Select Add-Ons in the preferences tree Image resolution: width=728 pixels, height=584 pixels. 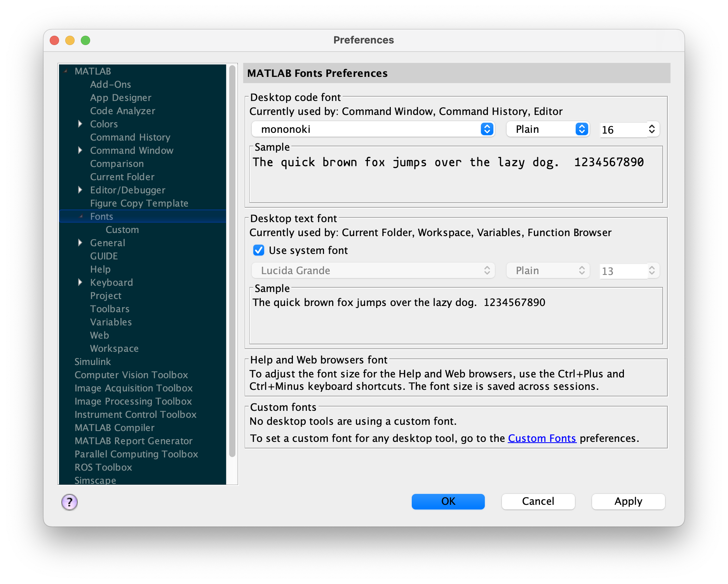tap(110, 84)
